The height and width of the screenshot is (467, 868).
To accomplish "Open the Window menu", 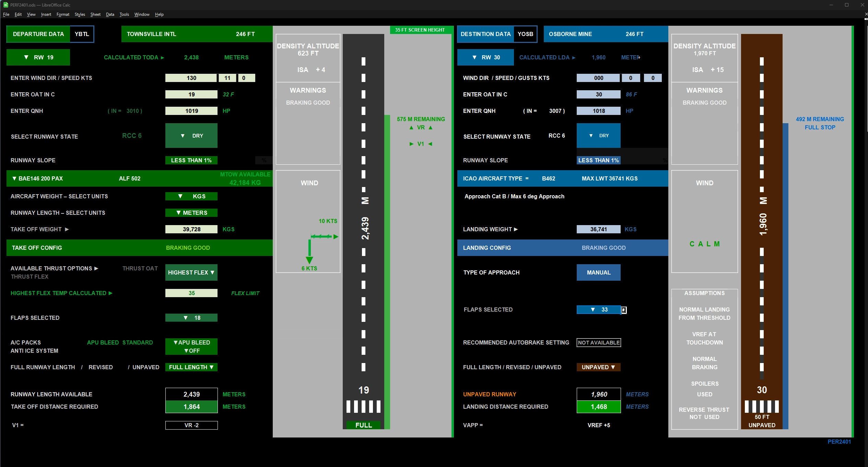I will [x=142, y=14].
